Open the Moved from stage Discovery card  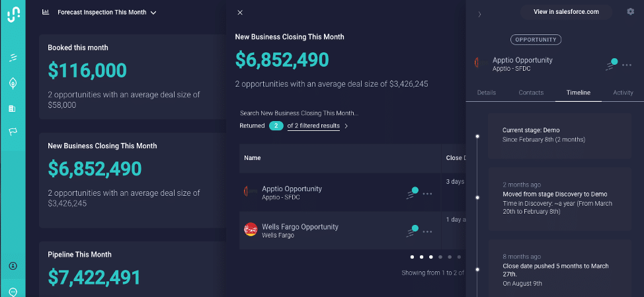[559, 199]
